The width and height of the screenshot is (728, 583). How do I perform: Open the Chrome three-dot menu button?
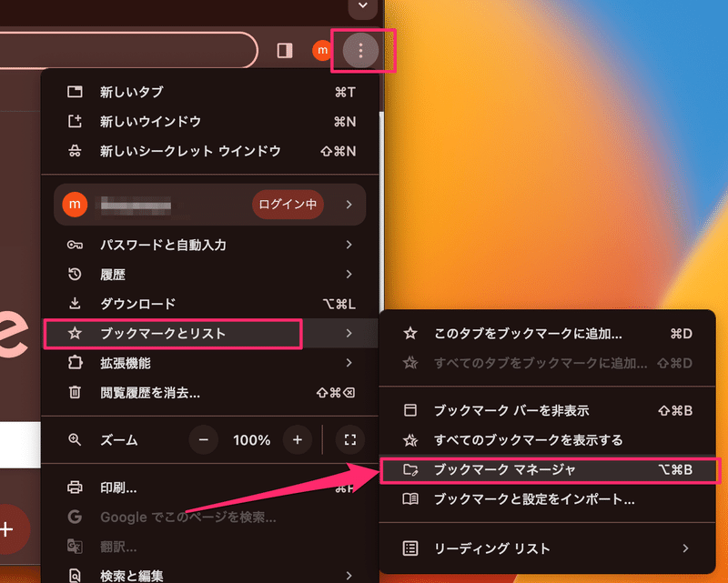[x=360, y=51]
